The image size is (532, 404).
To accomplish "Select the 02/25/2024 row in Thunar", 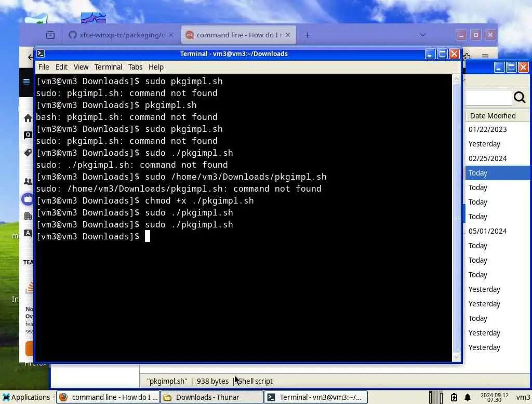I will (497, 158).
